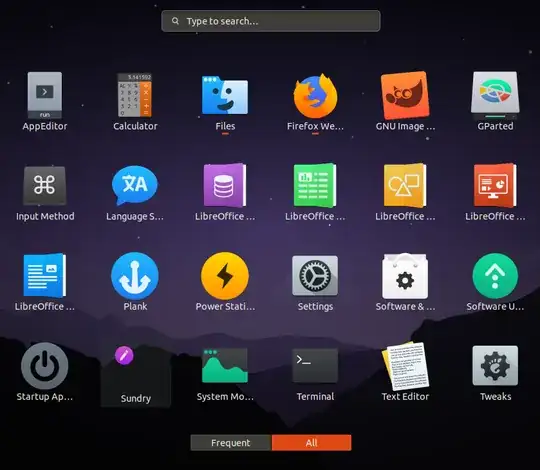Open the Files manager icon
Screen dimensions: 540x470
coord(225,95)
